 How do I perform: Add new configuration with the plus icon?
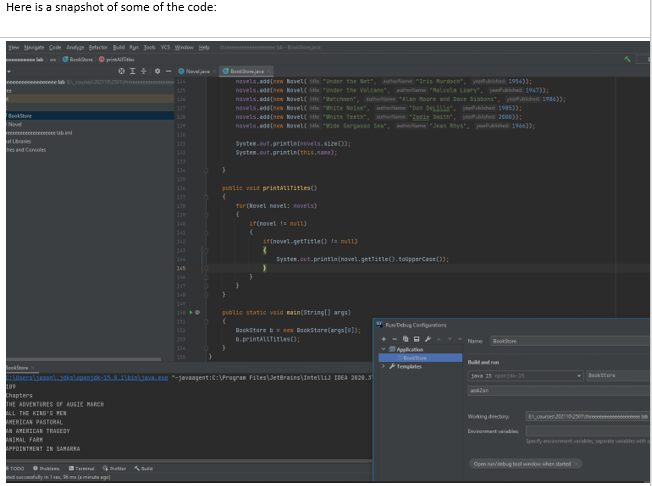383,339
